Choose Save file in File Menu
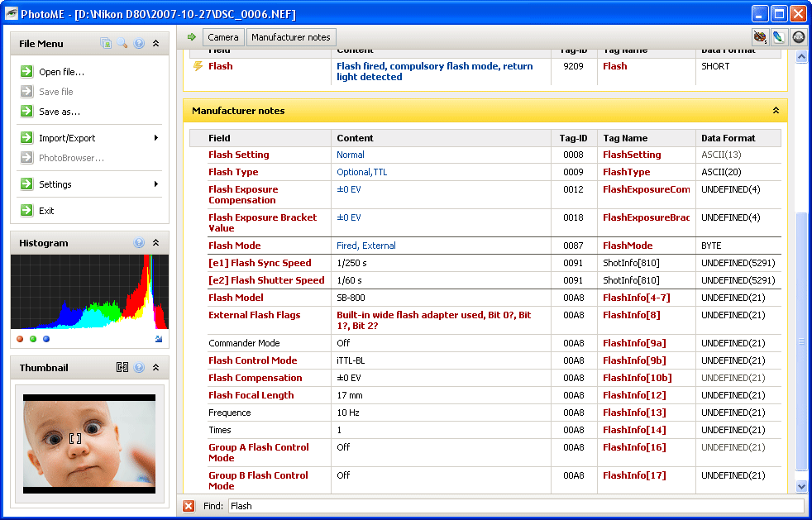Image resolution: width=812 pixels, height=520 pixels. tap(56, 92)
